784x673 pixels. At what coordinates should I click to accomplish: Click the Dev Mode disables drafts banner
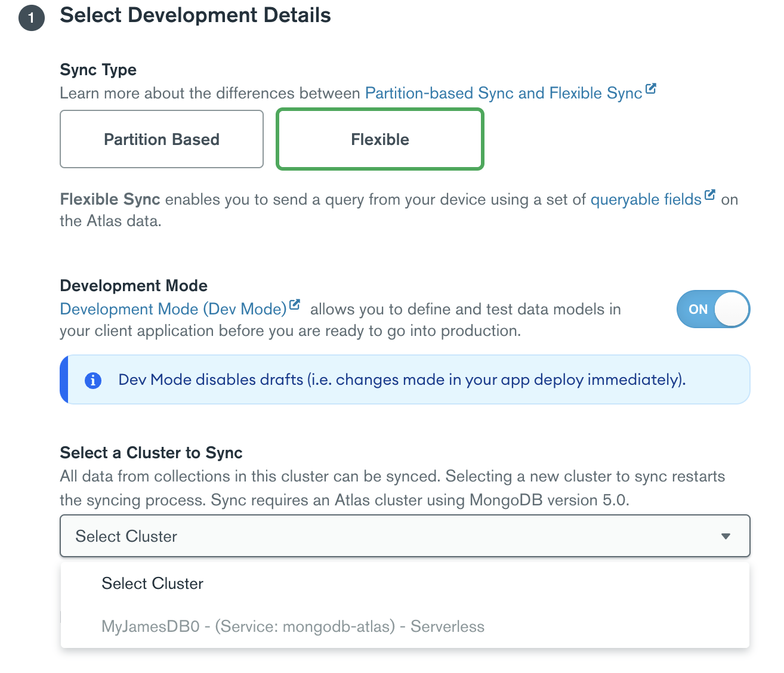point(402,380)
